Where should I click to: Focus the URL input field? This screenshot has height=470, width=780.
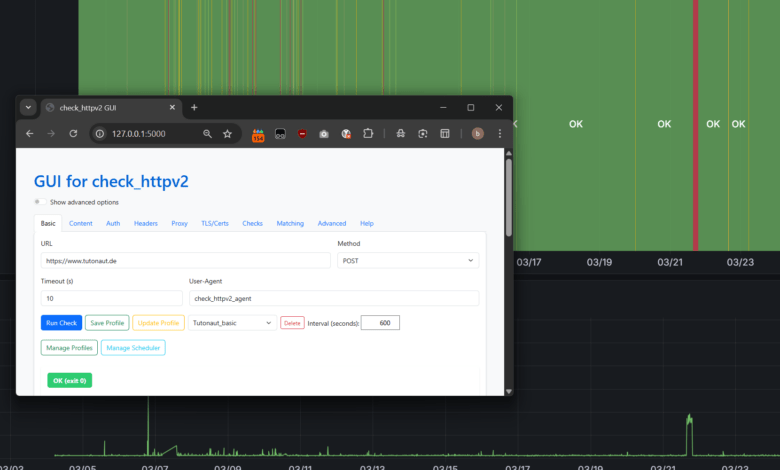(x=185, y=260)
